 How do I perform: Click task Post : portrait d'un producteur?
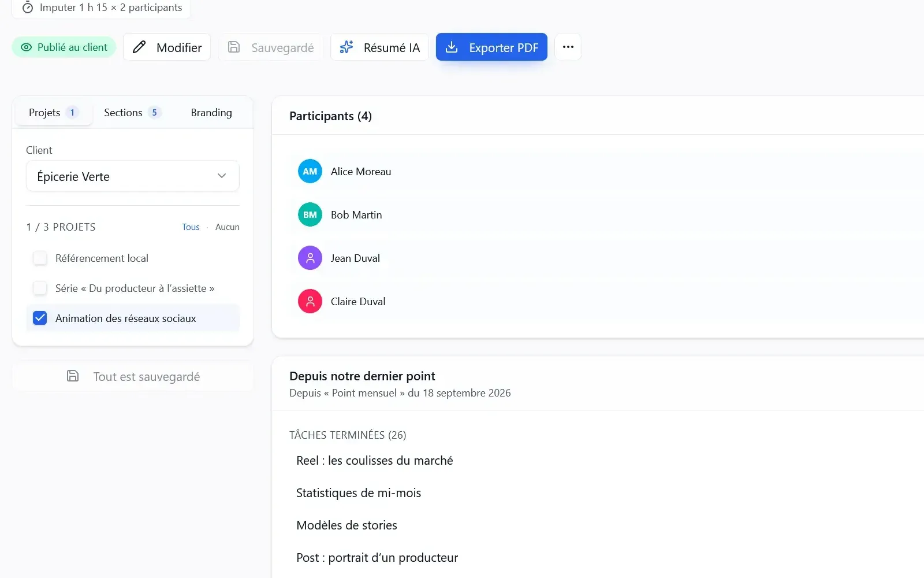pyautogui.click(x=377, y=558)
